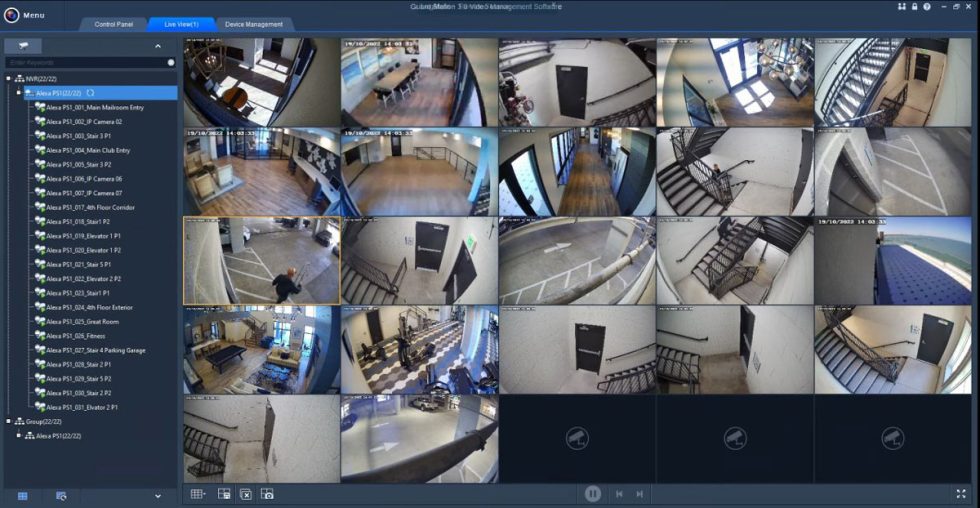Pause the live view auto-switch
Screen dimensions: 980x508
coord(592,494)
